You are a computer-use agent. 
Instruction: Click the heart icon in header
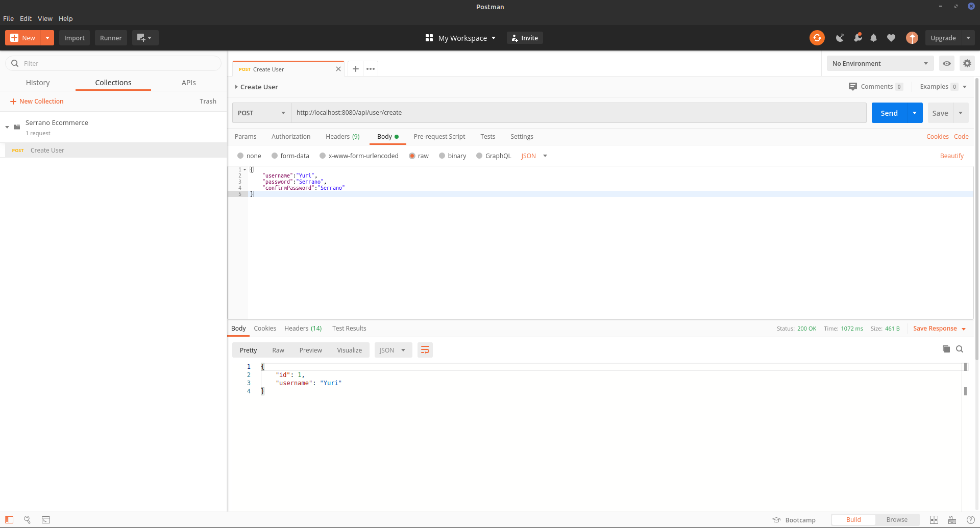[891, 38]
